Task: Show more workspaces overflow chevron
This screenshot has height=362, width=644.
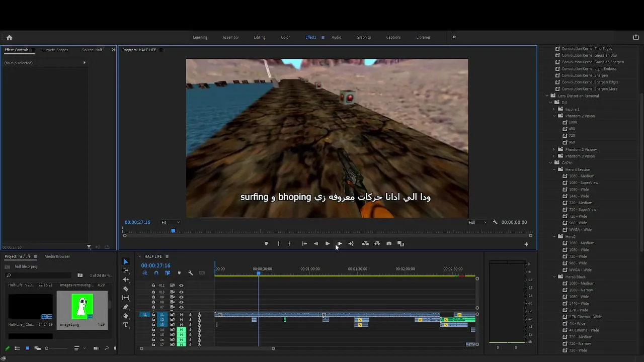Action: click(454, 37)
